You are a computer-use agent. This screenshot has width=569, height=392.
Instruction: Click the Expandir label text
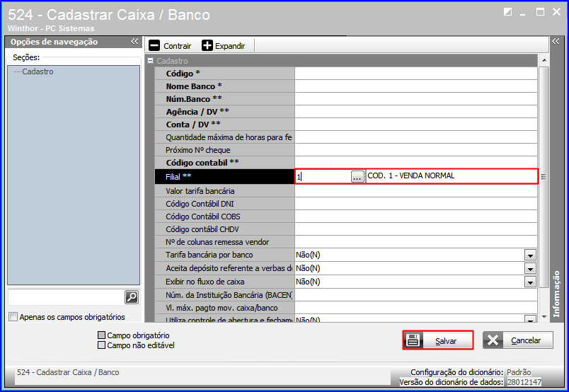pyautogui.click(x=230, y=46)
